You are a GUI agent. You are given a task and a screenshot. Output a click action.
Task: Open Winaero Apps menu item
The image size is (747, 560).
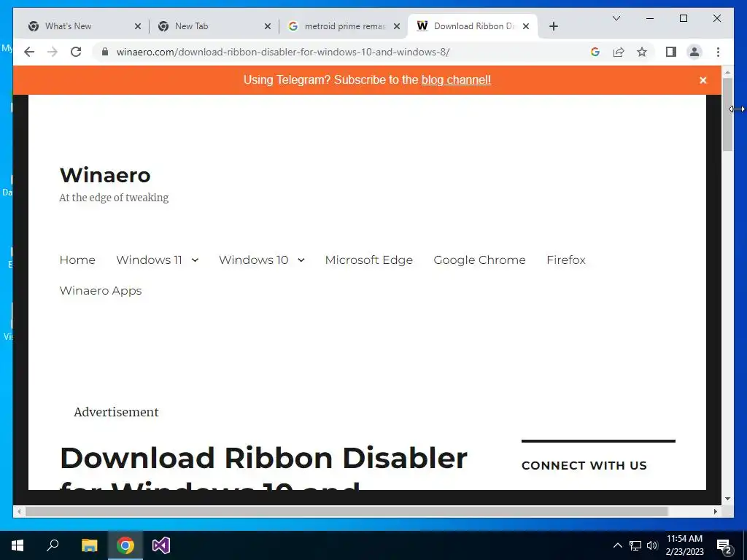pos(101,290)
